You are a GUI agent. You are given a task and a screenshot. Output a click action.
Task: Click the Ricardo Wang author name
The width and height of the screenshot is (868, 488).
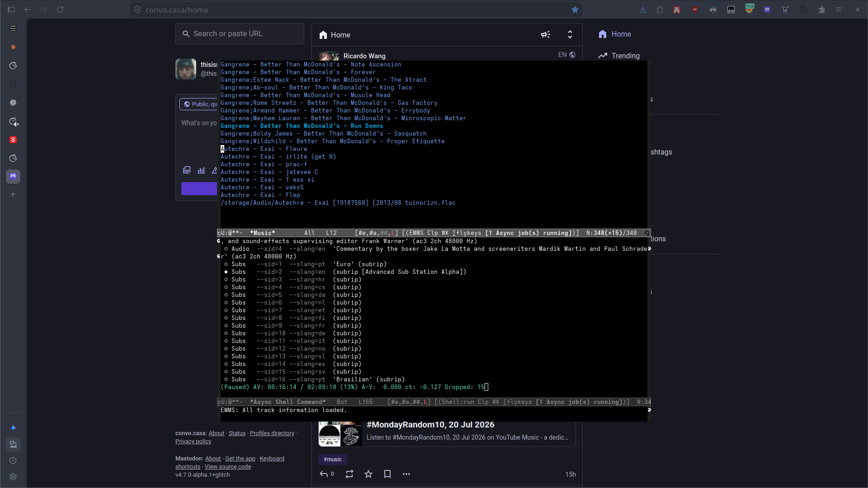pos(364,56)
